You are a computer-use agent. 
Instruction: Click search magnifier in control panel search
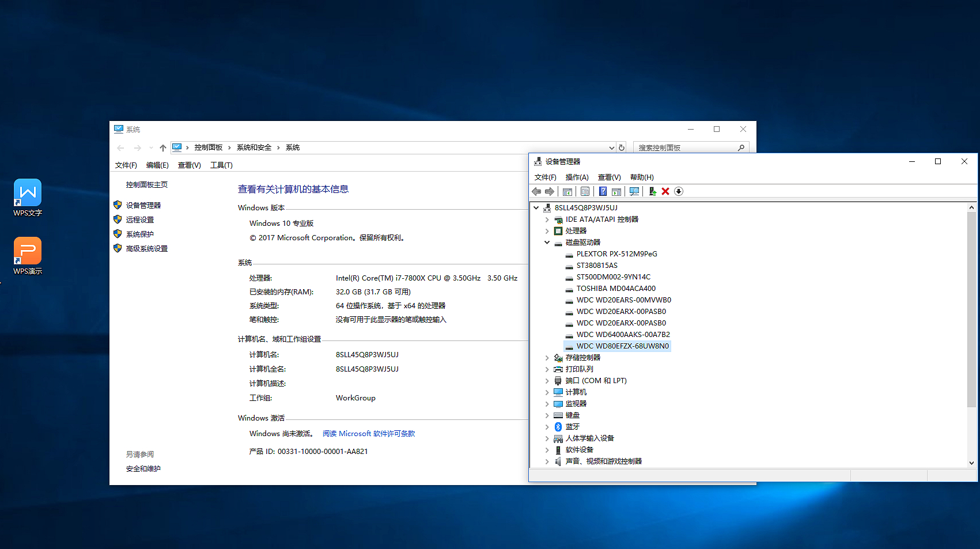coord(741,147)
